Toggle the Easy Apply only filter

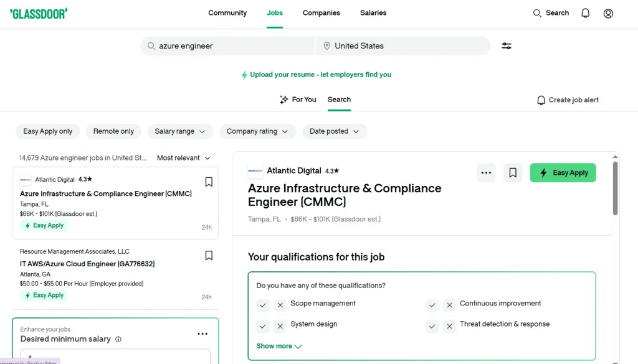(x=48, y=131)
